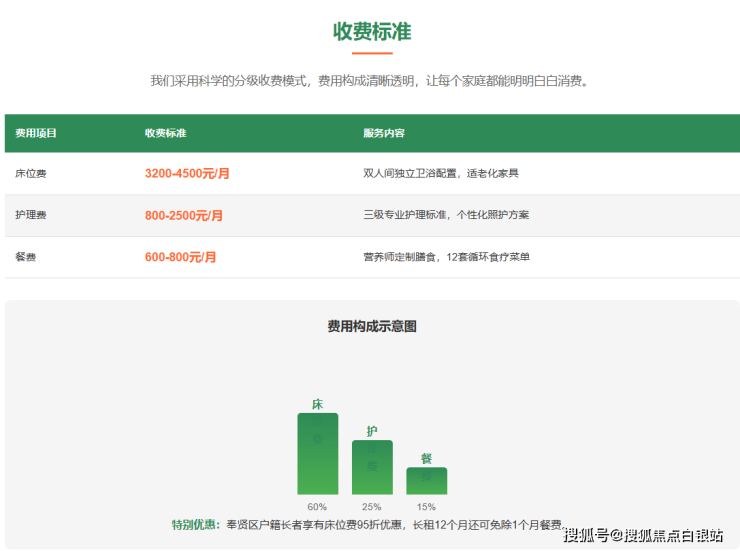
Task: Click the shortest green bar for 餐
Action: [426, 481]
